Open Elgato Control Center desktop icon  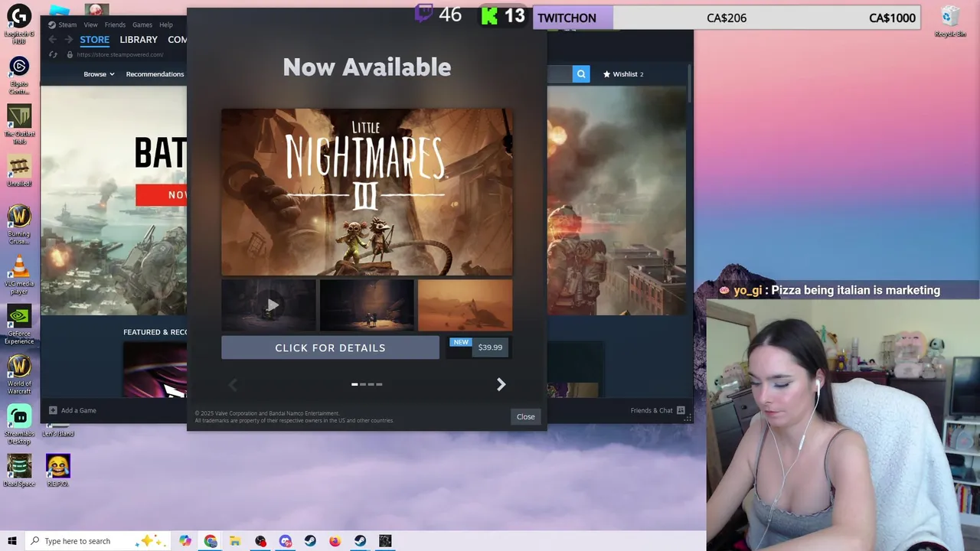click(x=18, y=74)
